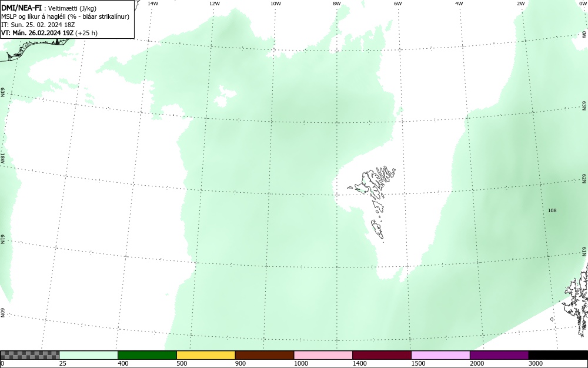Viewport: 588px width, 368px height.
Task: Click the light green 25–400 legend swatch
Action: (89, 355)
